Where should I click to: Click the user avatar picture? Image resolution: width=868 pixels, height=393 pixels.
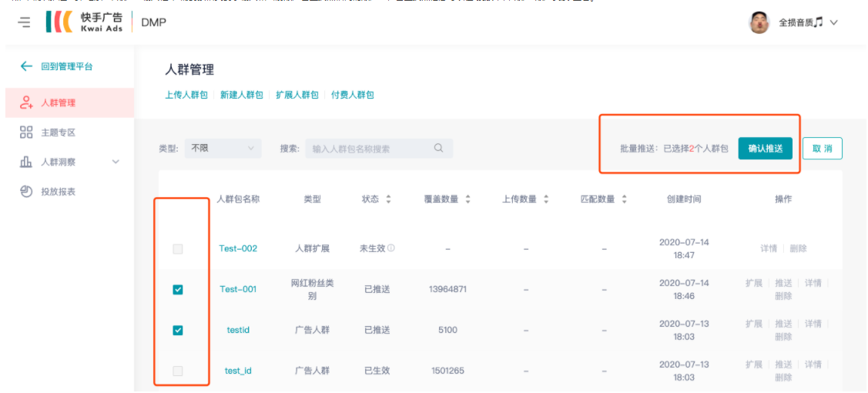tap(759, 22)
